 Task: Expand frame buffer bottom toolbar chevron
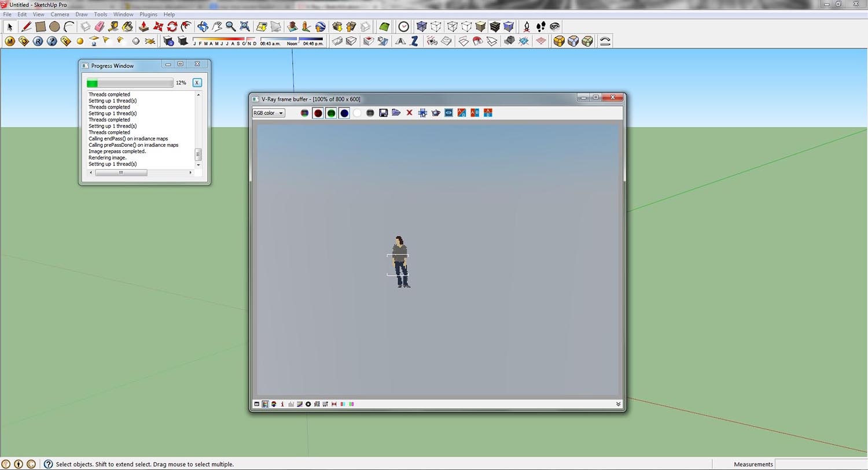click(x=618, y=404)
